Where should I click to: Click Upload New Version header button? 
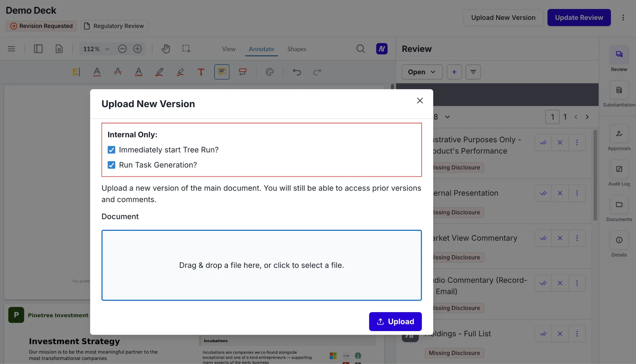tap(503, 18)
